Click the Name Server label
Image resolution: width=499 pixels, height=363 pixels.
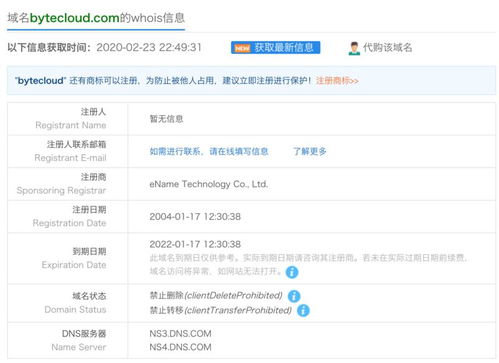79,347
